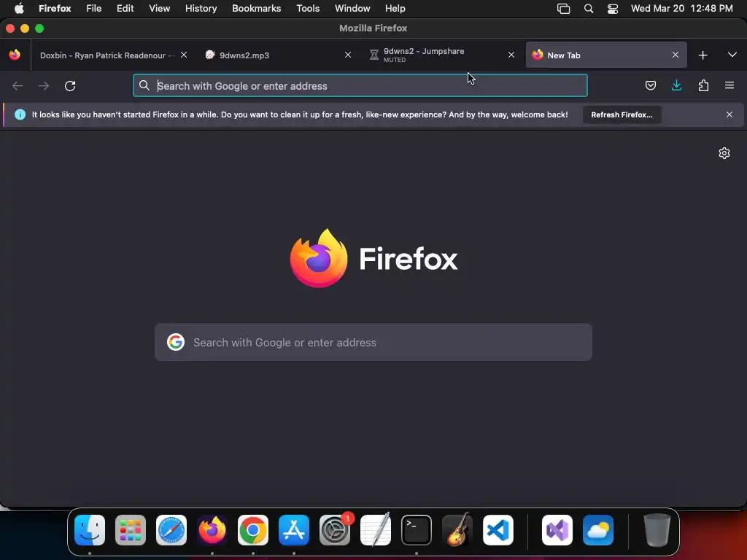
Task: Open the Tools menu
Action: 308,8
